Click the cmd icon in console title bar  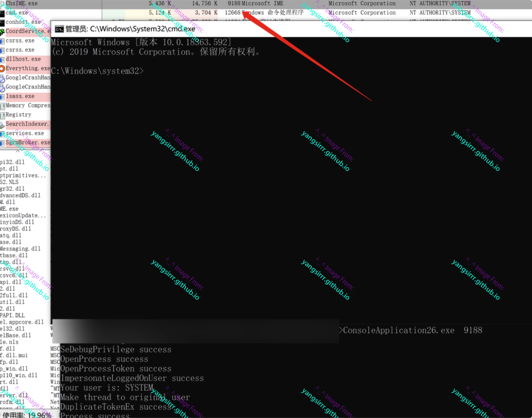59,29
